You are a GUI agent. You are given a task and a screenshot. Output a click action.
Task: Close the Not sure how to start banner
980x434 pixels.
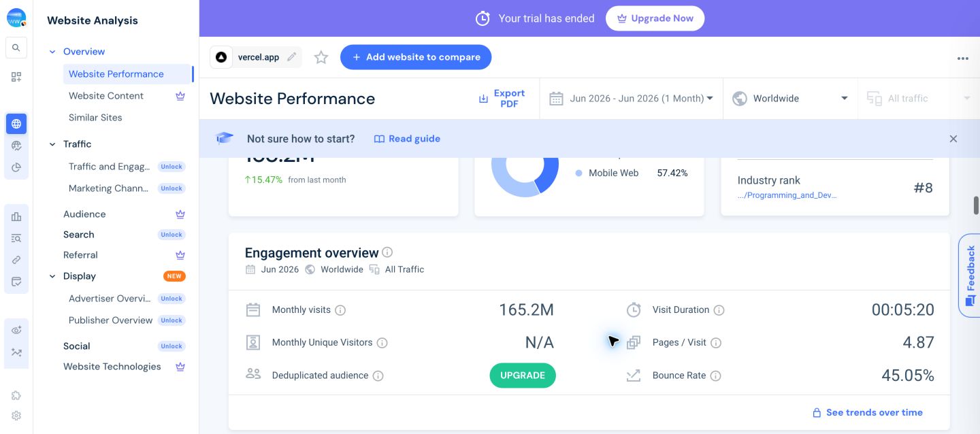click(953, 139)
